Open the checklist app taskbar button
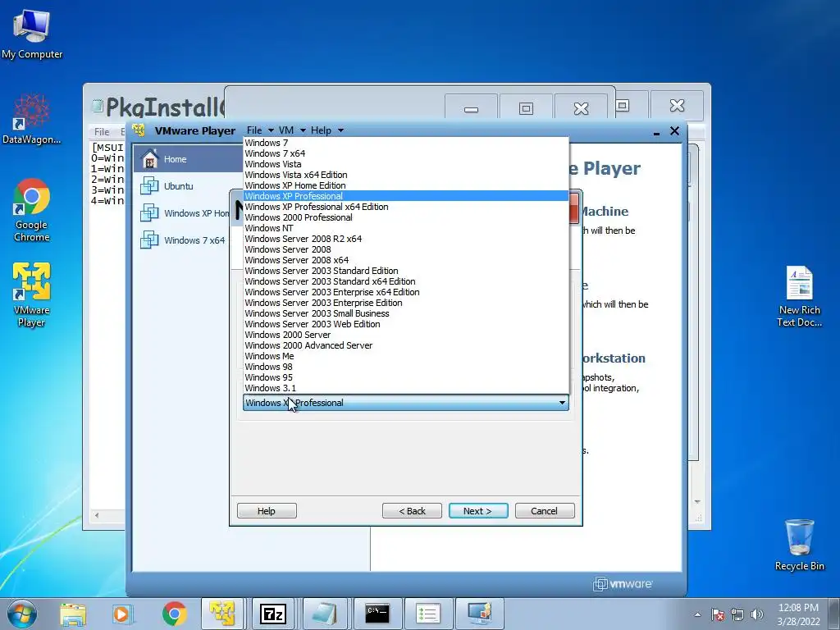The height and width of the screenshot is (630, 840). click(427, 614)
